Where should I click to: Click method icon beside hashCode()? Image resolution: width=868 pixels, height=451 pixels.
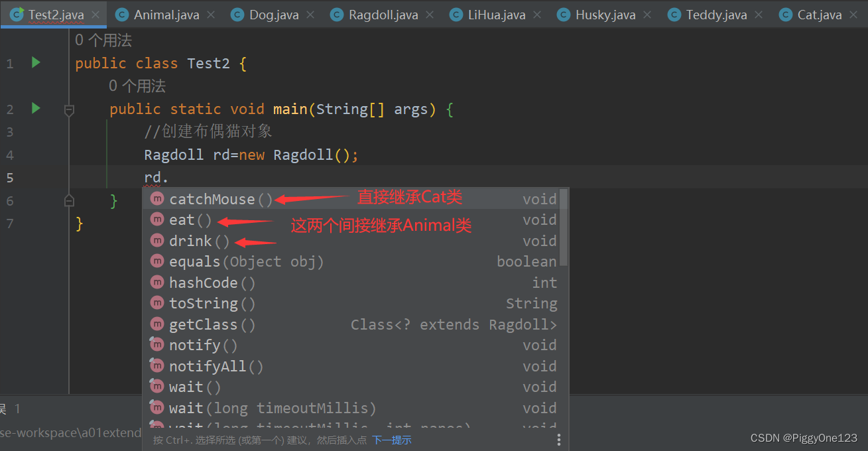point(156,282)
